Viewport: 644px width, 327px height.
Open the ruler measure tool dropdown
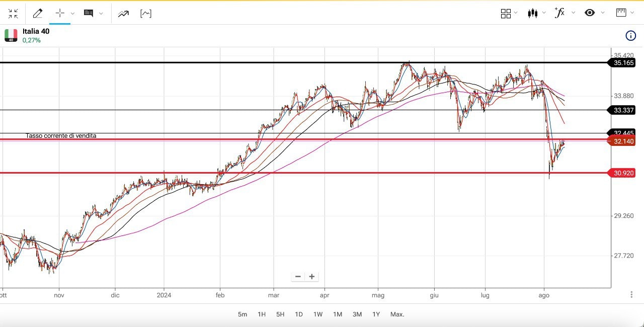pos(632,14)
